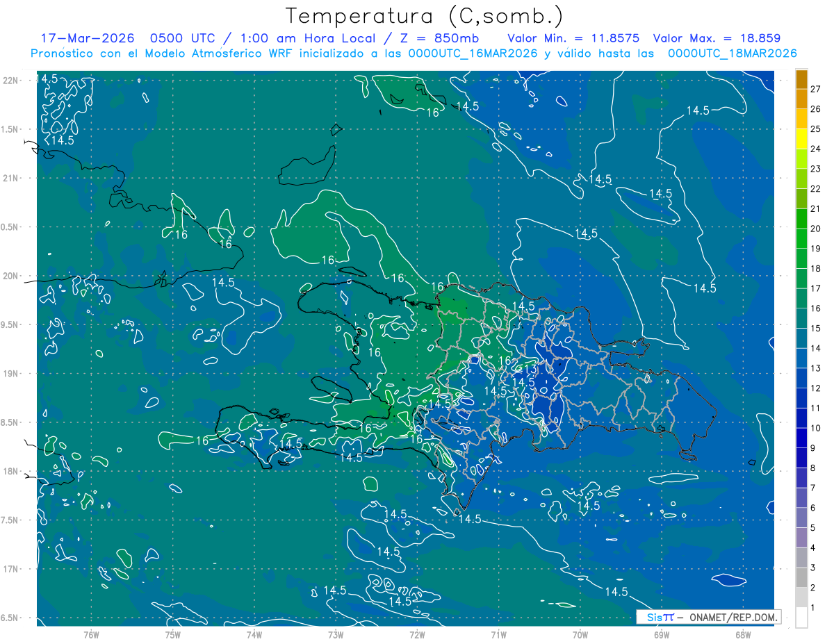Click the bright yellow swatch on color scale

801,139
